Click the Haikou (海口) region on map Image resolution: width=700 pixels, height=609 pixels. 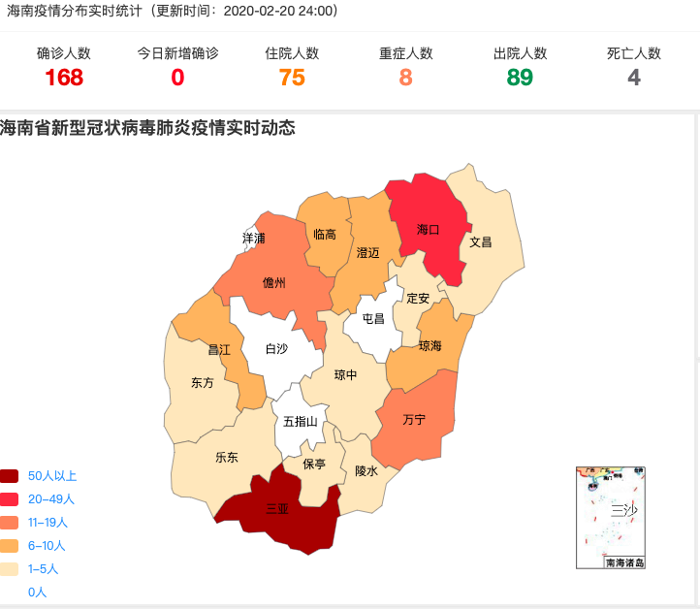427,229
